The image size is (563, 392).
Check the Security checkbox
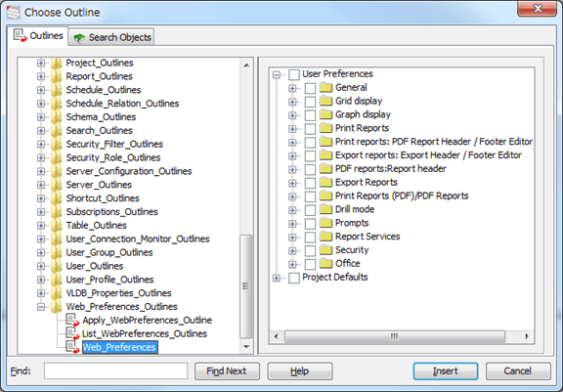click(310, 251)
